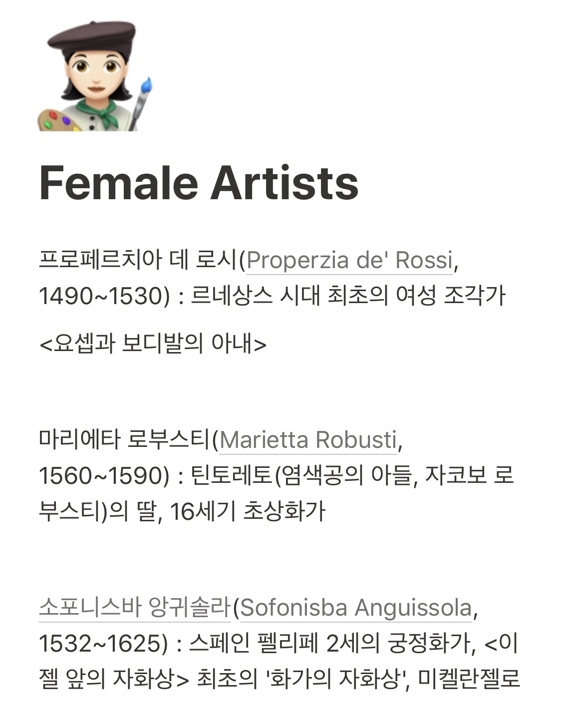Open the Marietta Robusti link
The height and width of the screenshot is (728, 561).
(x=308, y=440)
